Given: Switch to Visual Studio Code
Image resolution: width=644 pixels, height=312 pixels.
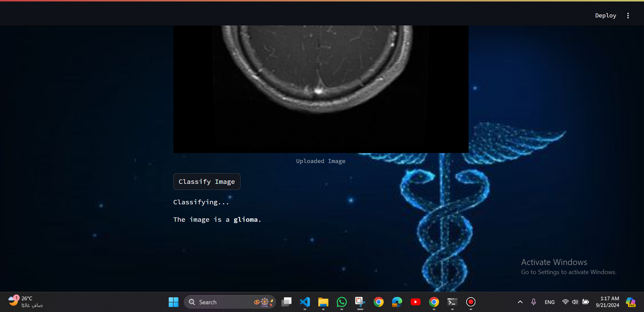Looking at the screenshot, I should click(305, 302).
